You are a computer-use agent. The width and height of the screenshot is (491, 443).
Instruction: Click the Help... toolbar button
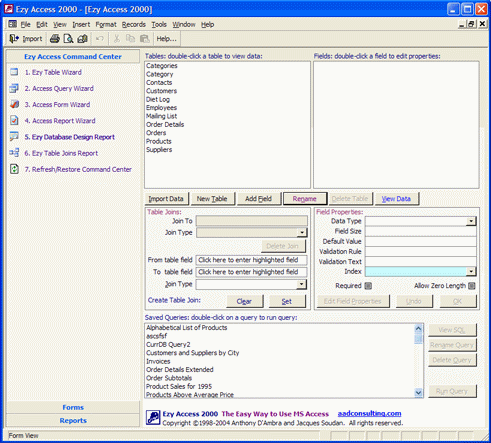pos(167,39)
